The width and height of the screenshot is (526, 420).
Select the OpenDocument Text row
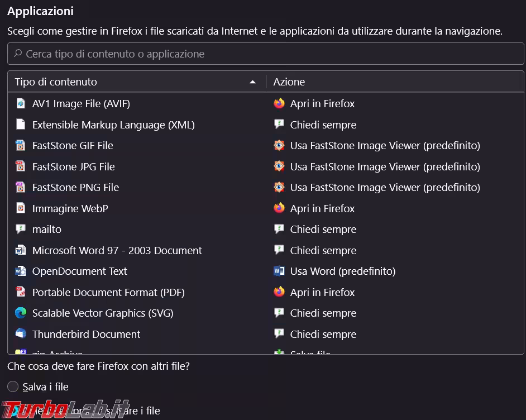tap(80, 271)
